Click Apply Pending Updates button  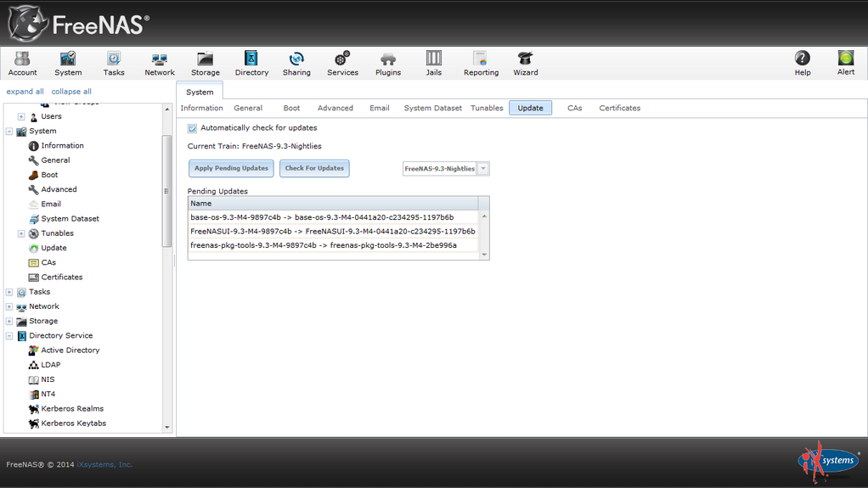[231, 168]
